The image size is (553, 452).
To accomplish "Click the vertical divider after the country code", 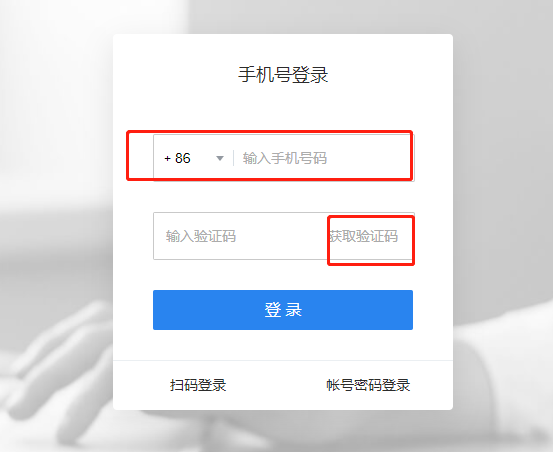I will coord(233,158).
